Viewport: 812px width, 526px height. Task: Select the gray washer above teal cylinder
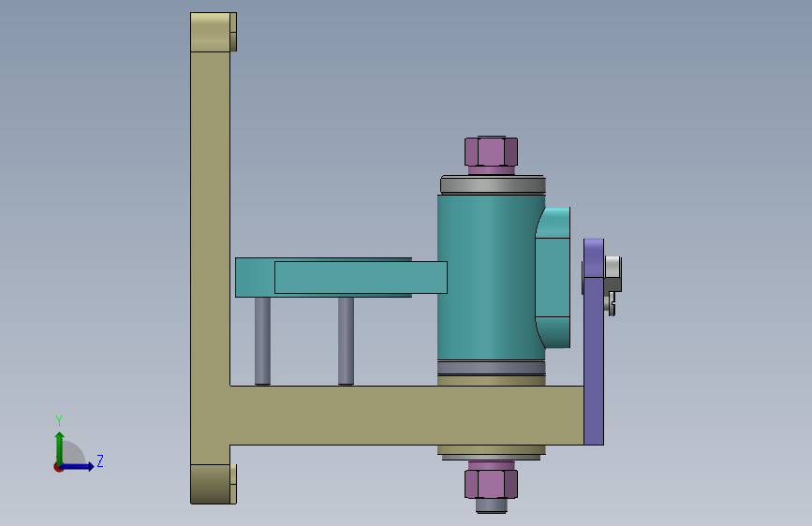pos(493,184)
